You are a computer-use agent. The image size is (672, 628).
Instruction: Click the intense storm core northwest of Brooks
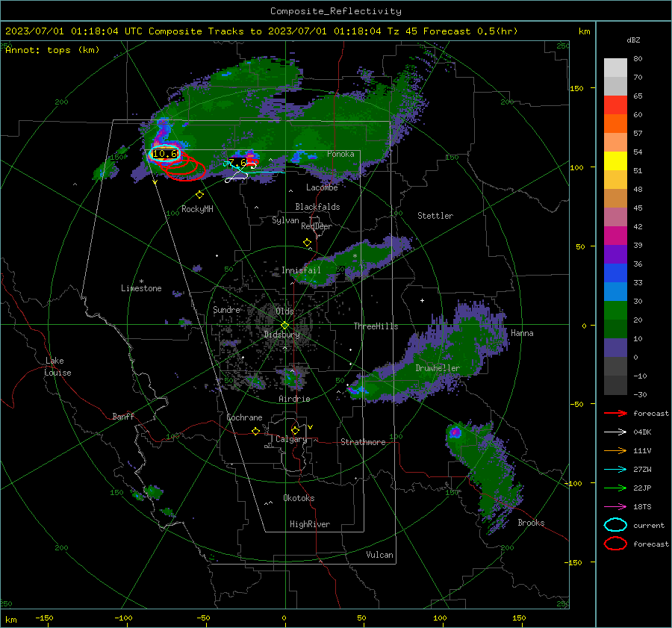pyautogui.click(x=455, y=432)
